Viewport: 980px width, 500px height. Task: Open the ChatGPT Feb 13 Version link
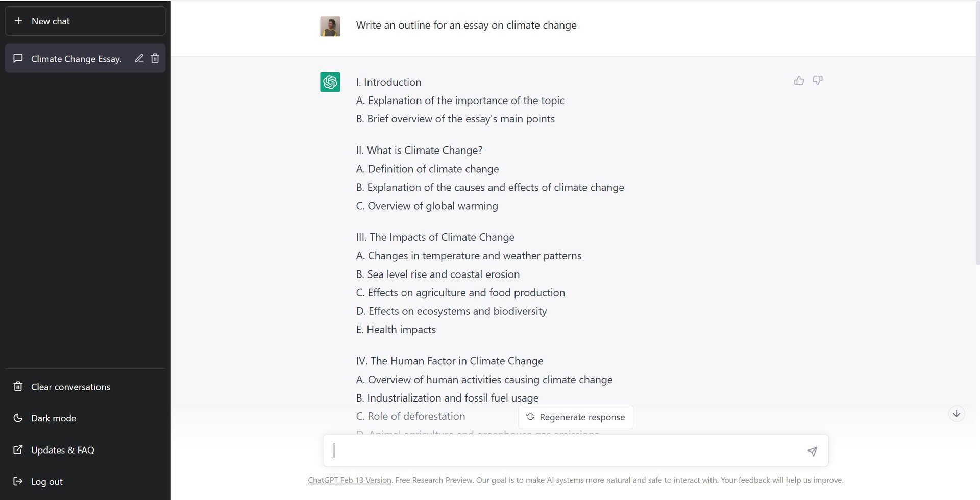pos(350,480)
